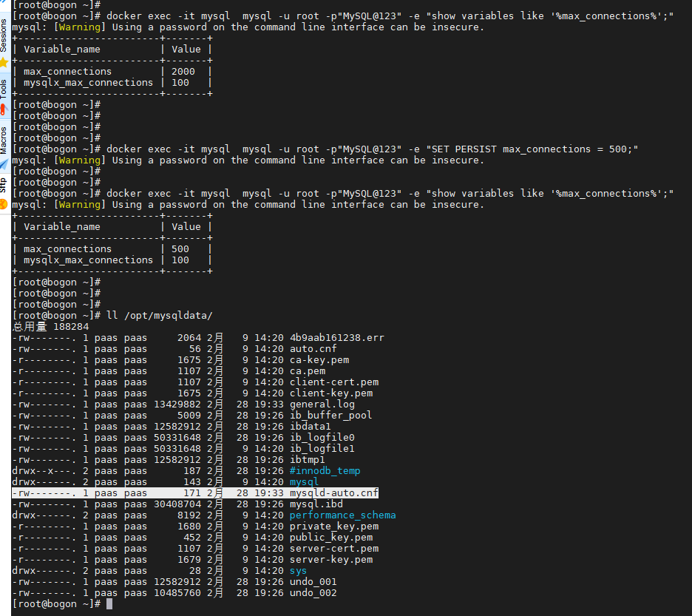Click the blue mysql directory name
Viewport: 692px width, 616px height.
click(304, 481)
